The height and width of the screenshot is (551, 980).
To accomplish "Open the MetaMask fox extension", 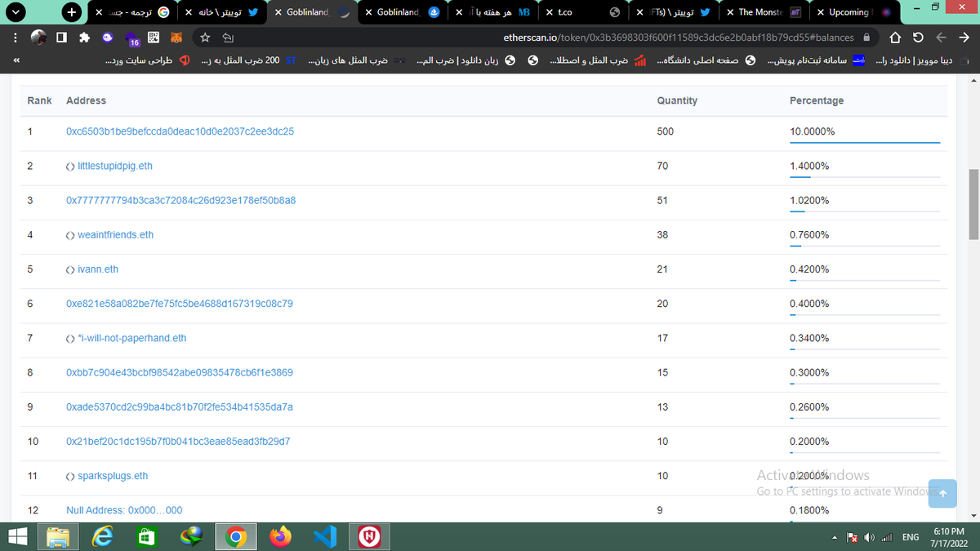I will [x=176, y=38].
